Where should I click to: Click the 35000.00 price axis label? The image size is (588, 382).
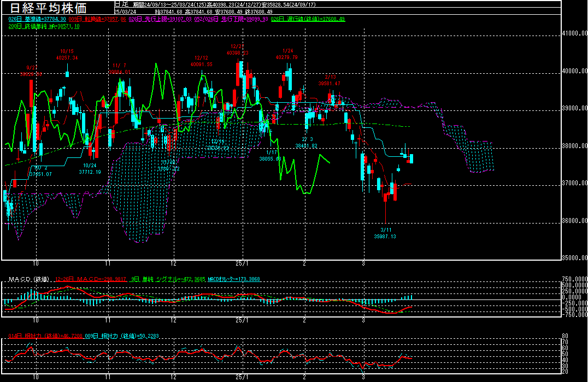pyautogui.click(x=575, y=258)
